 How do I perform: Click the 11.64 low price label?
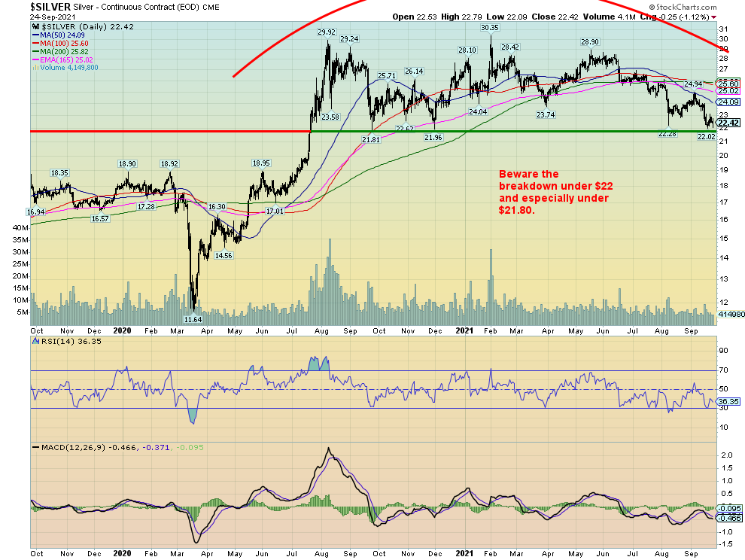coord(193,319)
